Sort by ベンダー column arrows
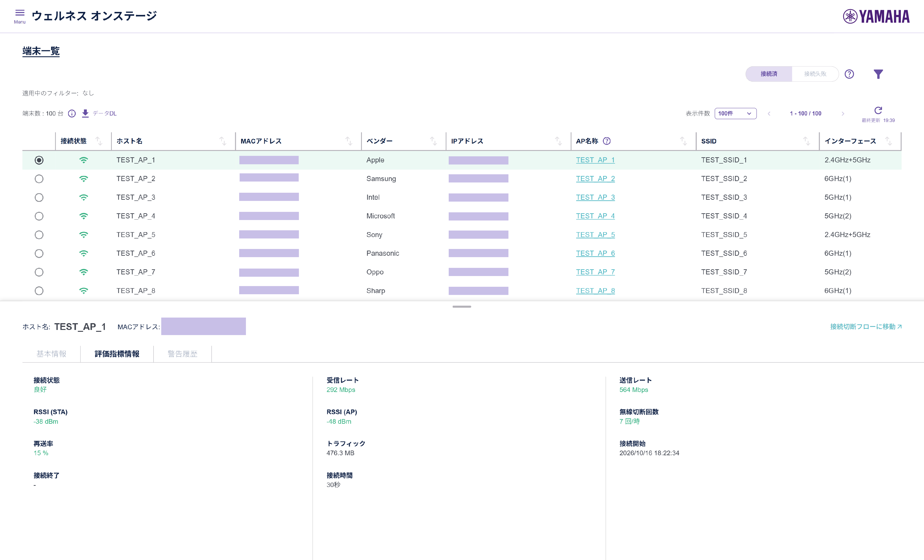 [x=434, y=141]
